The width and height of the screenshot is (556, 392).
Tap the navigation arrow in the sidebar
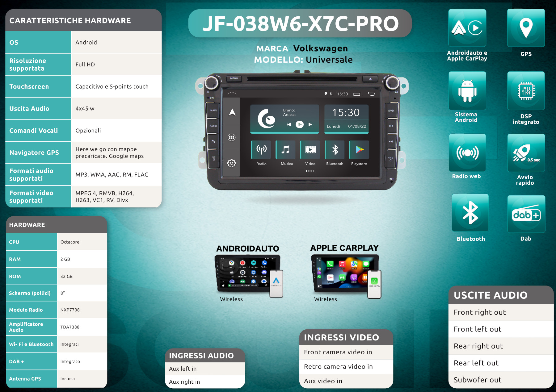pos(232,112)
